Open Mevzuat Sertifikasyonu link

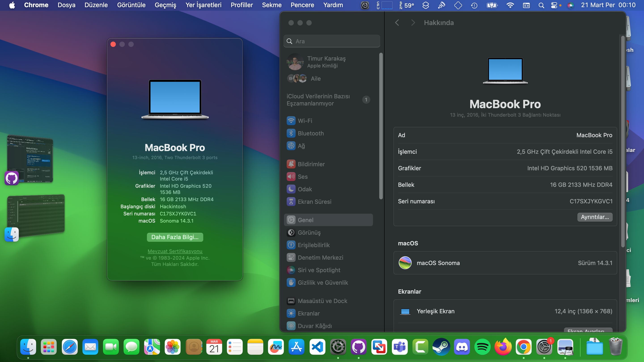pos(175,251)
